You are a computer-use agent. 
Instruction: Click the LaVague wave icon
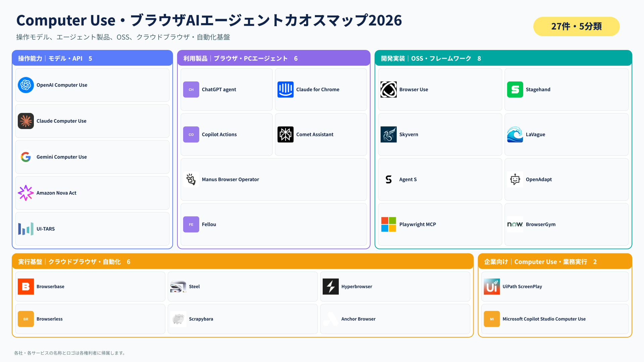[515, 134]
